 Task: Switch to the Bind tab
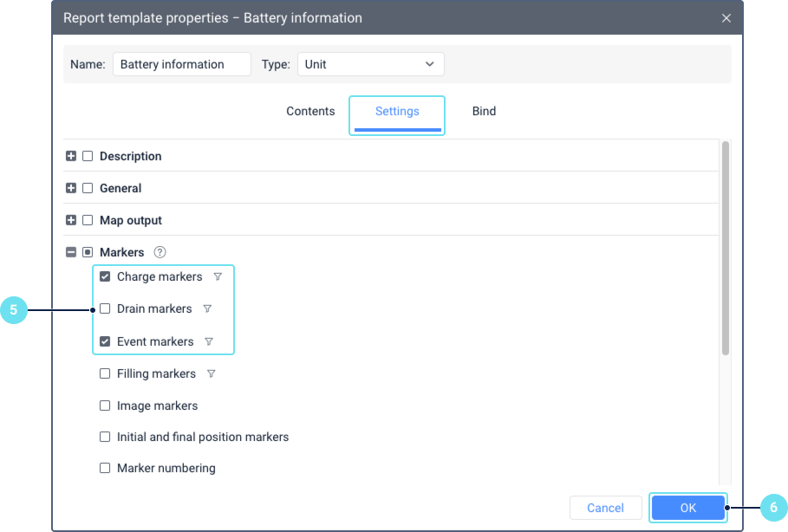[484, 112]
